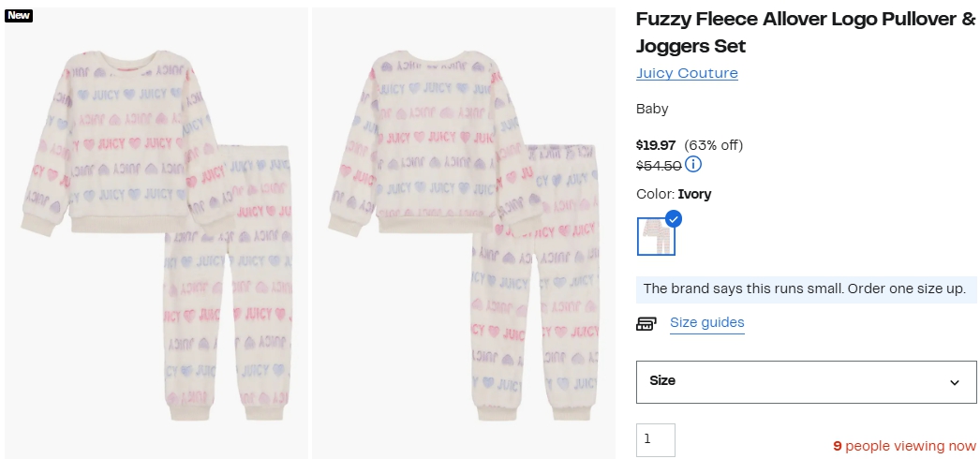Click the Baby category label

[652, 110]
